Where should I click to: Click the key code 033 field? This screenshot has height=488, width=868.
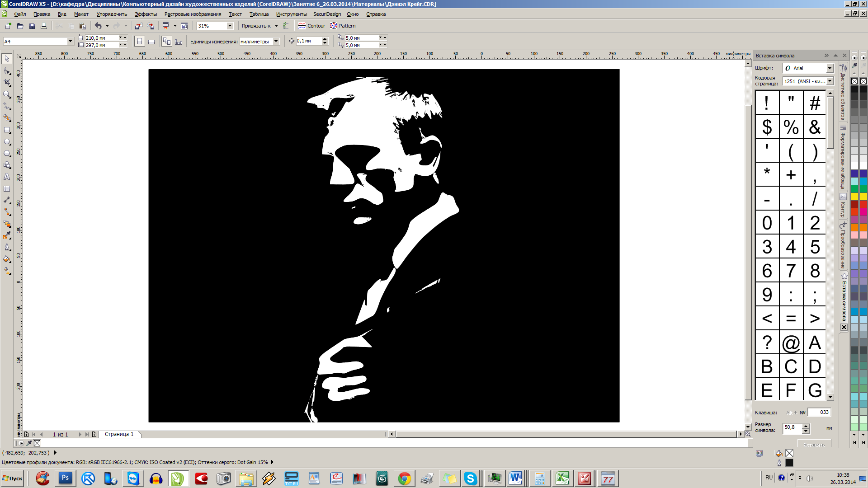819,412
